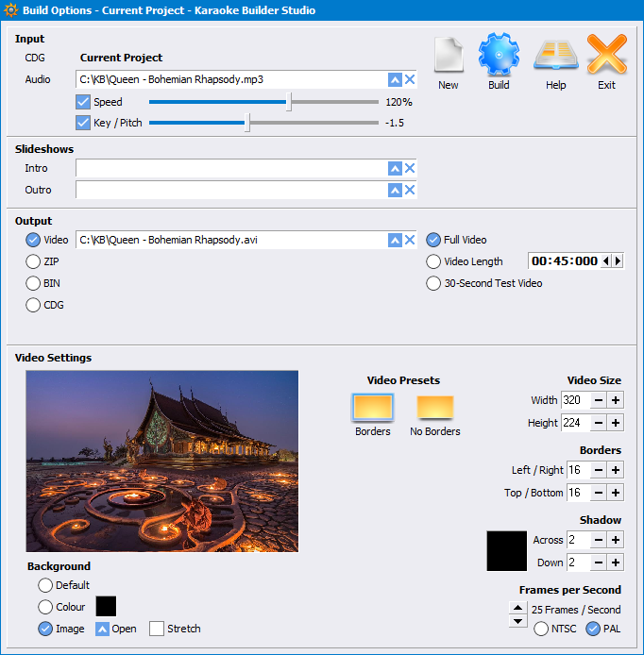Click the Video Width value field
Viewport: 644px width, 655px height.
coord(575,400)
